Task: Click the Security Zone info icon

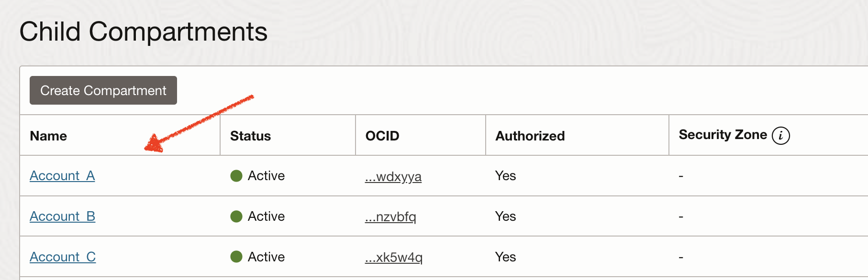Action: pos(780,136)
